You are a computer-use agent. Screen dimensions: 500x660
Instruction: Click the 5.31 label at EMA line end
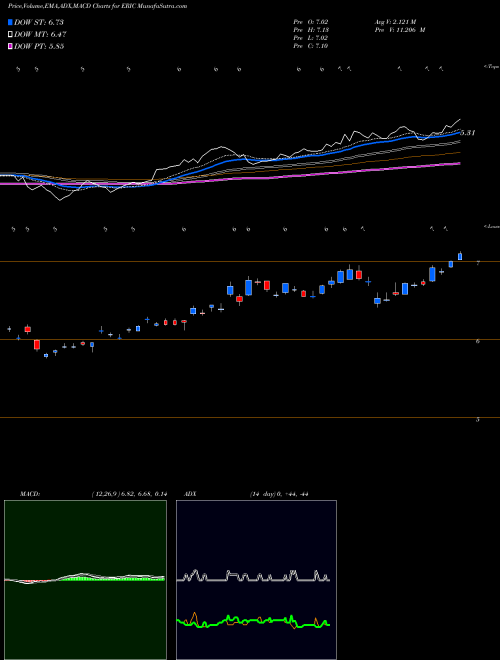[468, 133]
